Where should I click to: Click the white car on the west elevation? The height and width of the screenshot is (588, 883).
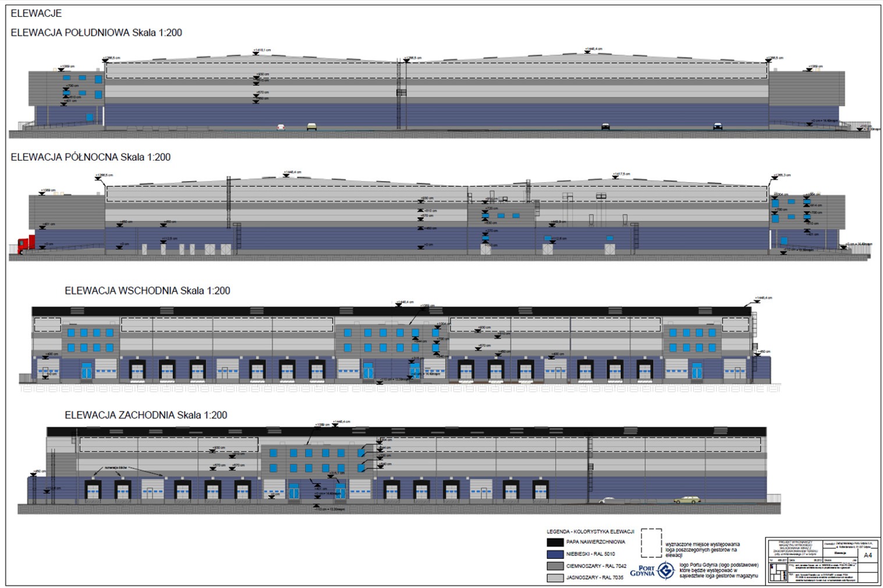607,500
